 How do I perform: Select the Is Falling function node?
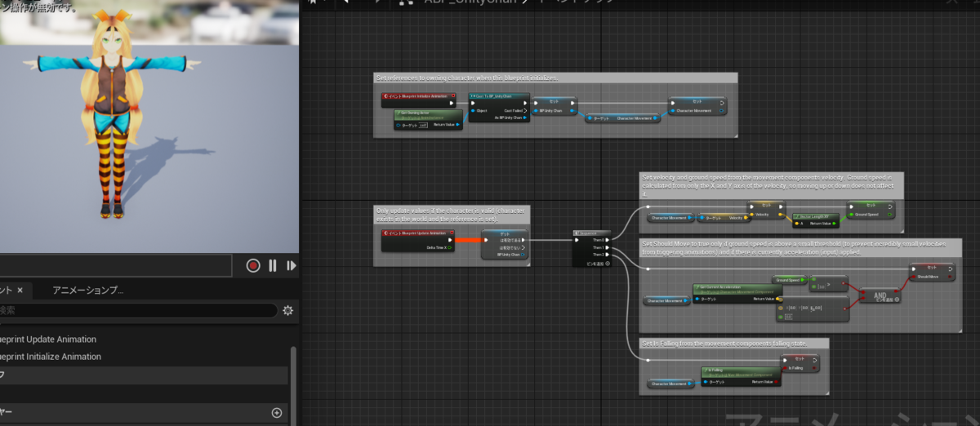click(x=741, y=376)
